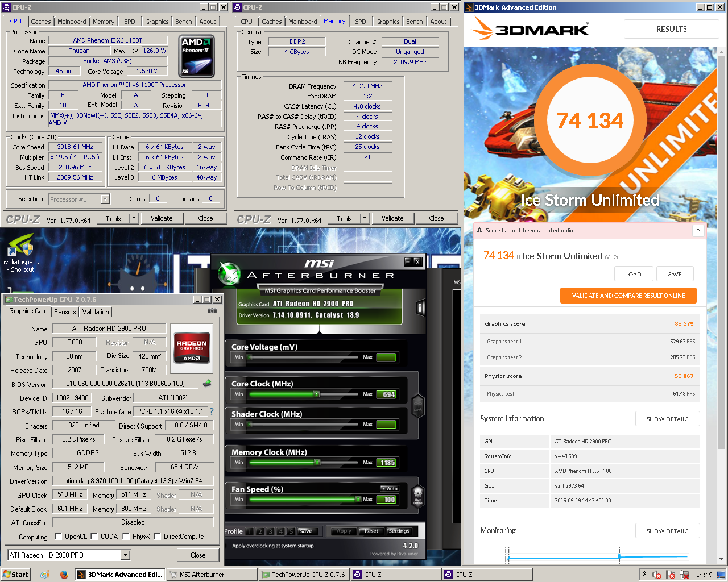The image size is (728, 582).
Task: Switch to the Sensors tab in GPU-Z
Action: pos(65,312)
